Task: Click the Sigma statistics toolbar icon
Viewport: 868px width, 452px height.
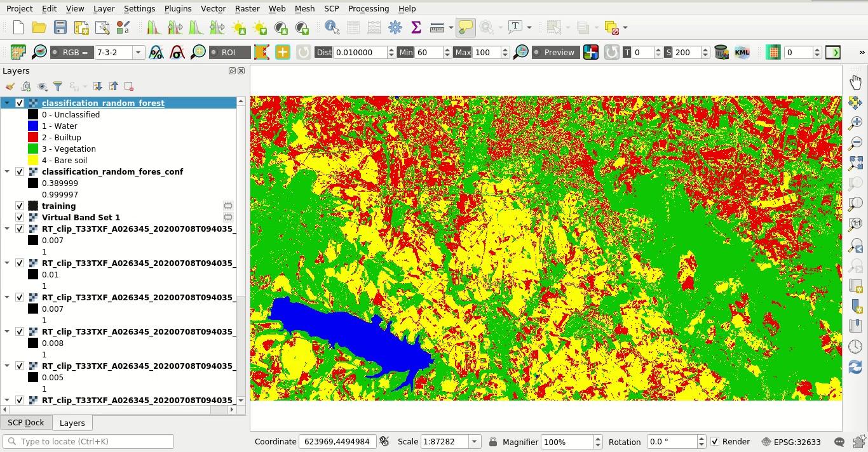Action: tap(415, 27)
